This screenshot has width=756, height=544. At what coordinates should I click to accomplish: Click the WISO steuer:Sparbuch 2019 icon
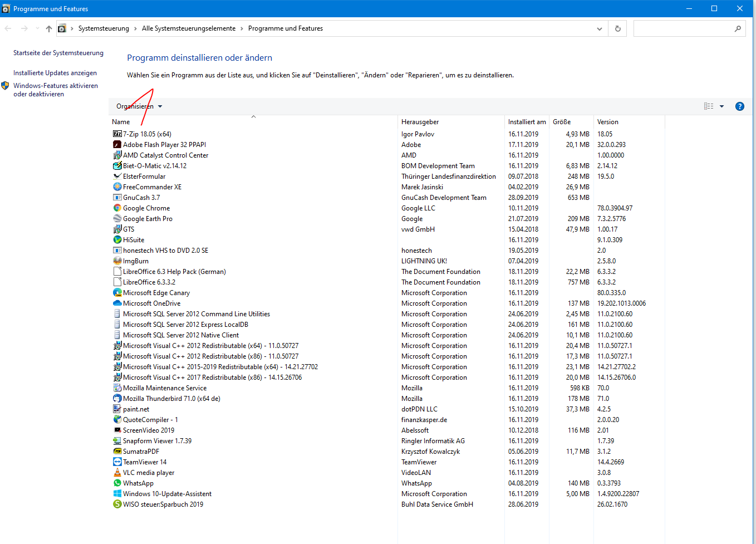coord(117,504)
